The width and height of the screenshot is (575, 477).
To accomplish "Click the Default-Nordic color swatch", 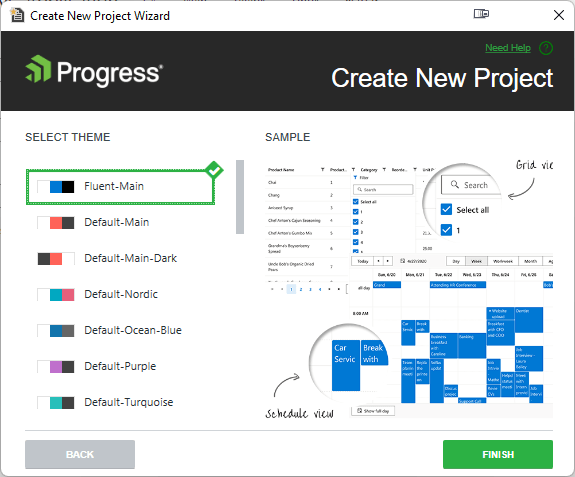I will tap(56, 294).
